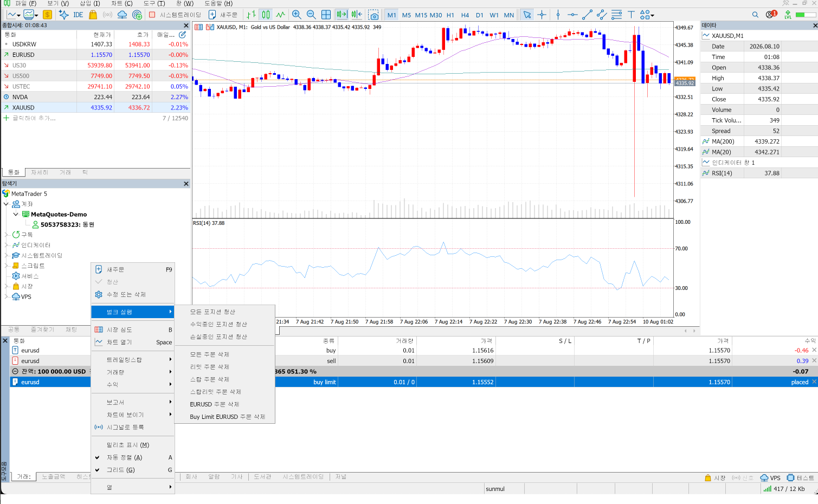Choose 모든 포지션 청산 in the submenu
The height and width of the screenshot is (504, 818).
225,312
